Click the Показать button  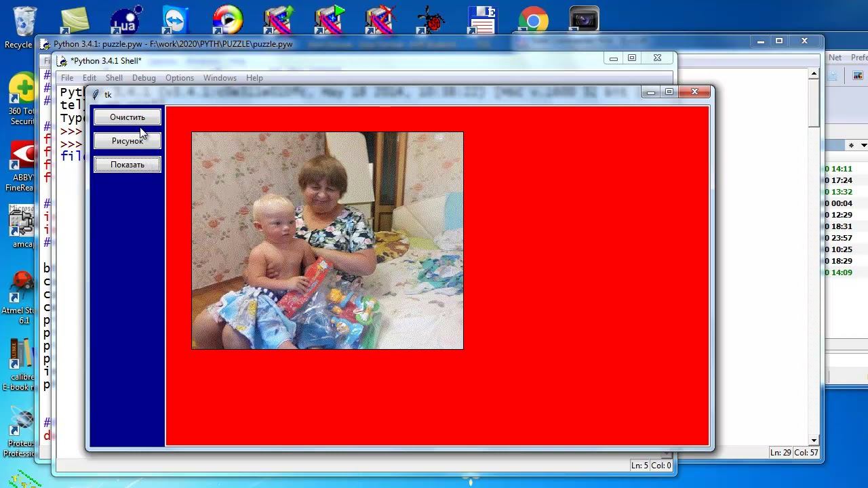pyautogui.click(x=127, y=165)
